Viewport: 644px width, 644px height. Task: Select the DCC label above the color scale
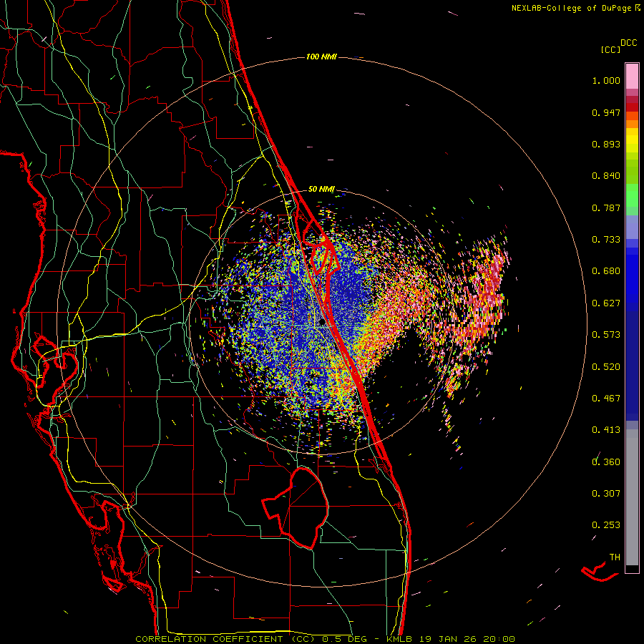[x=629, y=43]
